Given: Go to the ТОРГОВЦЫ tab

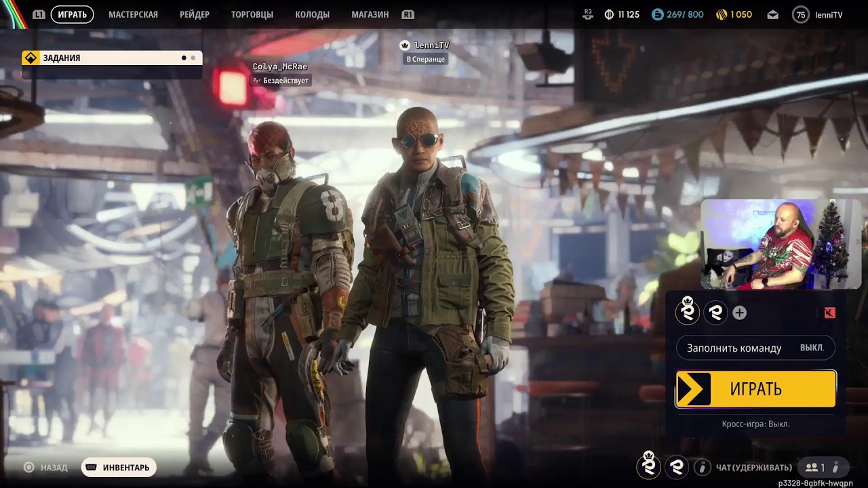Looking at the screenshot, I should [x=252, y=14].
